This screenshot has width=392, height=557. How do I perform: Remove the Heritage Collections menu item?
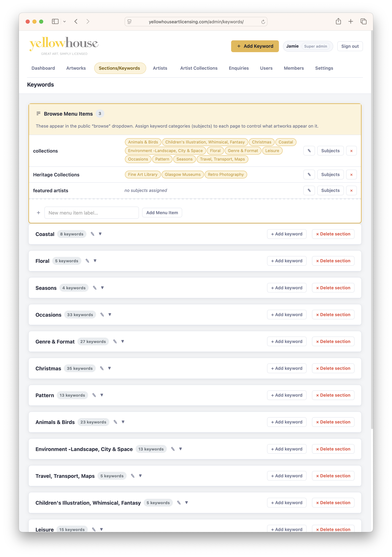351,175
